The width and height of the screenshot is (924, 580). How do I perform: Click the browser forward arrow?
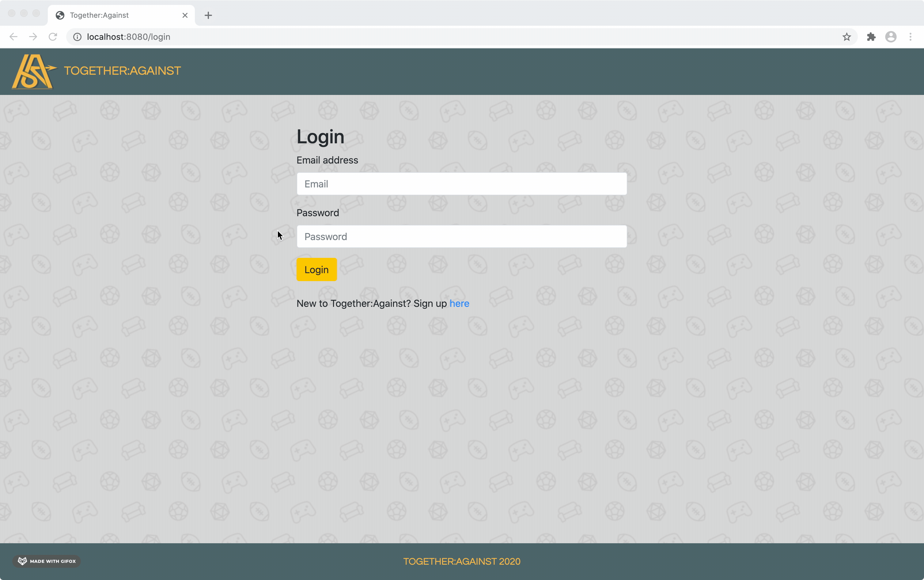click(33, 37)
